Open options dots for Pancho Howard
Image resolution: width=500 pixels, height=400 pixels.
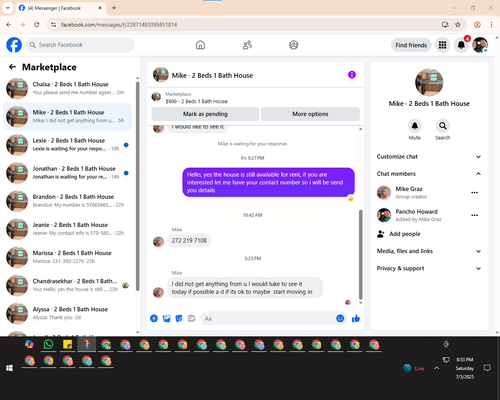coord(475,215)
